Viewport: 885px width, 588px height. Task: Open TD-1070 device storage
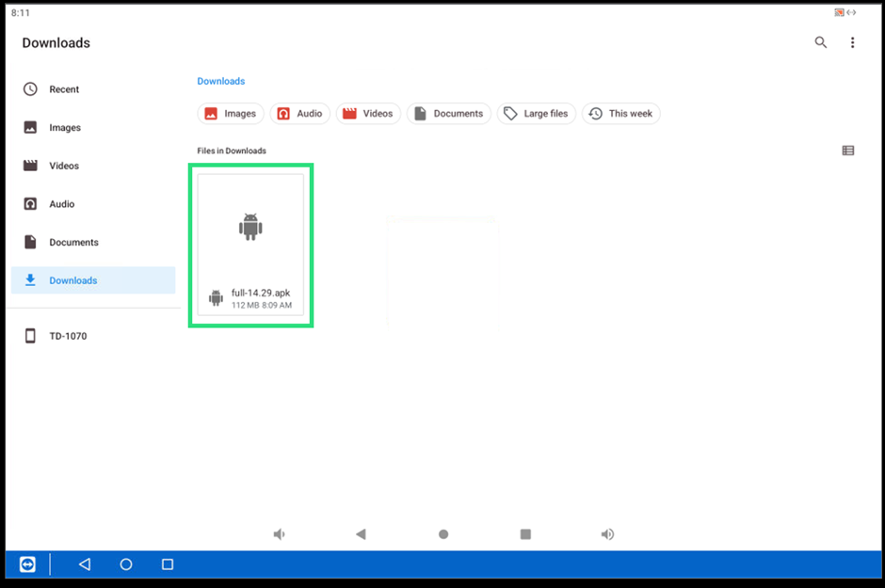pyautogui.click(x=93, y=336)
